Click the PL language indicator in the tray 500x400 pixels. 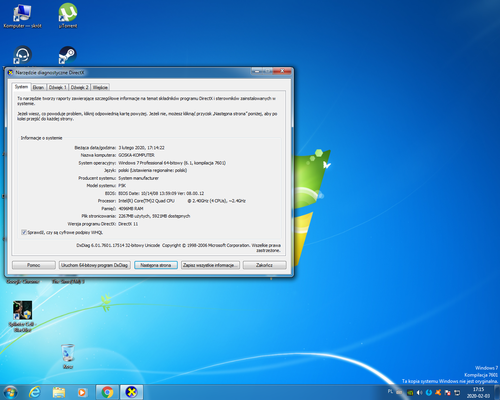(390, 391)
